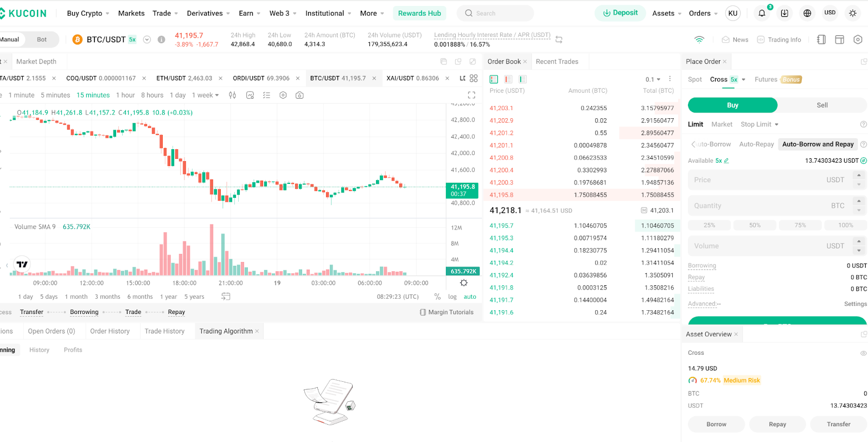Screen dimensions: 868x442
Task: Toggle light theme with sun icon
Action: tap(853, 13)
